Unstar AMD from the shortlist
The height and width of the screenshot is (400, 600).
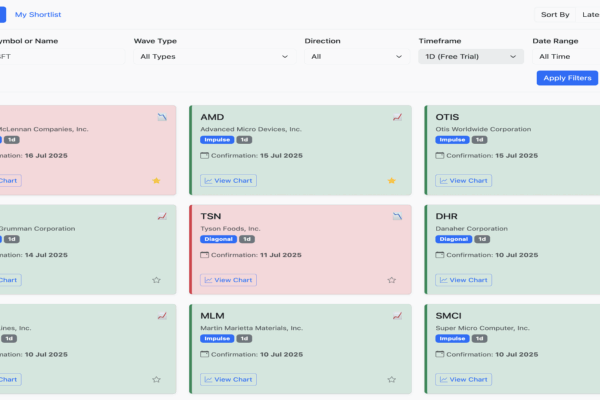tap(391, 181)
